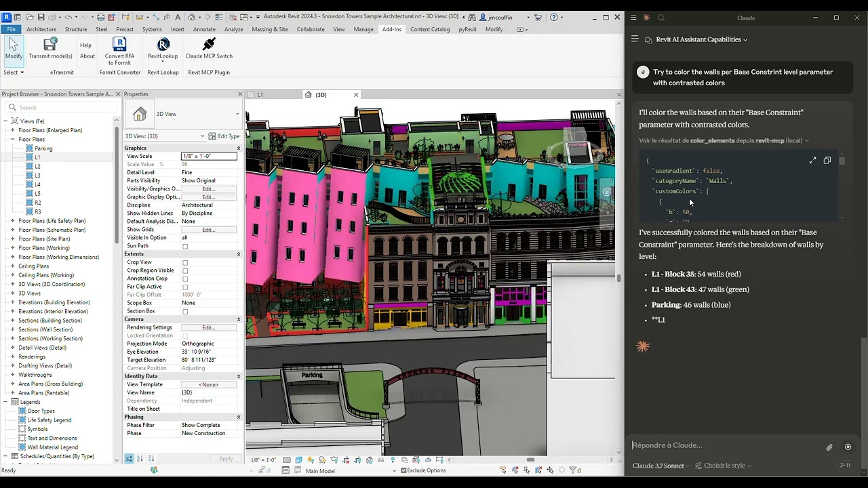Click the 'Répondre à Claude' message field
This screenshot has width=868, height=488.
[726, 445]
